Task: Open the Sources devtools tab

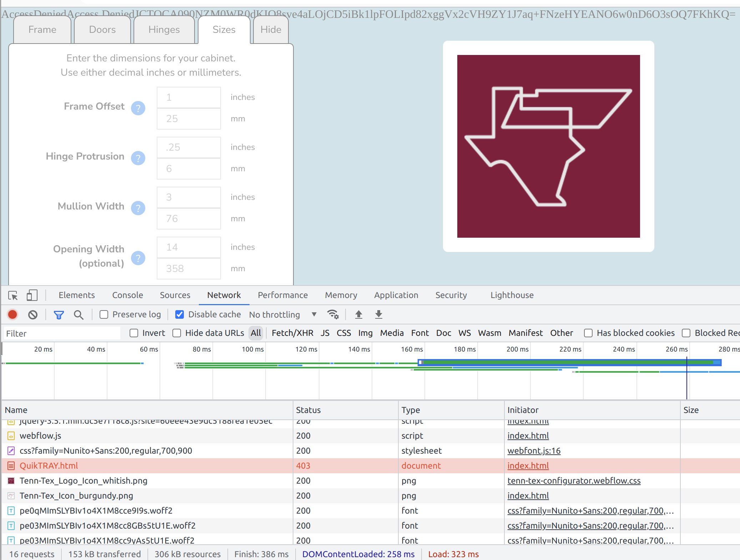Action: [x=175, y=295]
